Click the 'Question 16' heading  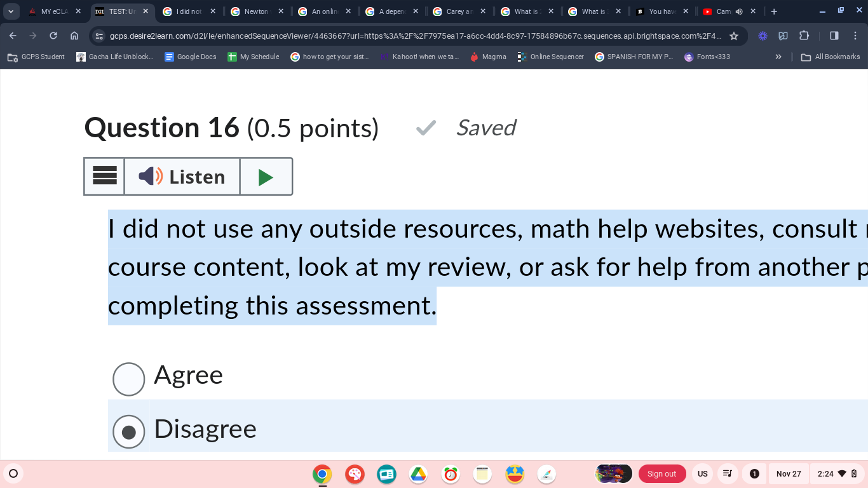click(162, 128)
